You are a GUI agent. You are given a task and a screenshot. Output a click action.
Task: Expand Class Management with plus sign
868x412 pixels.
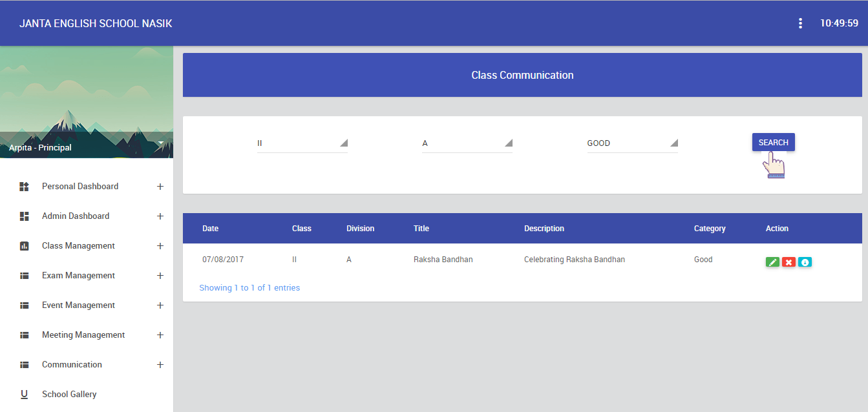point(160,246)
